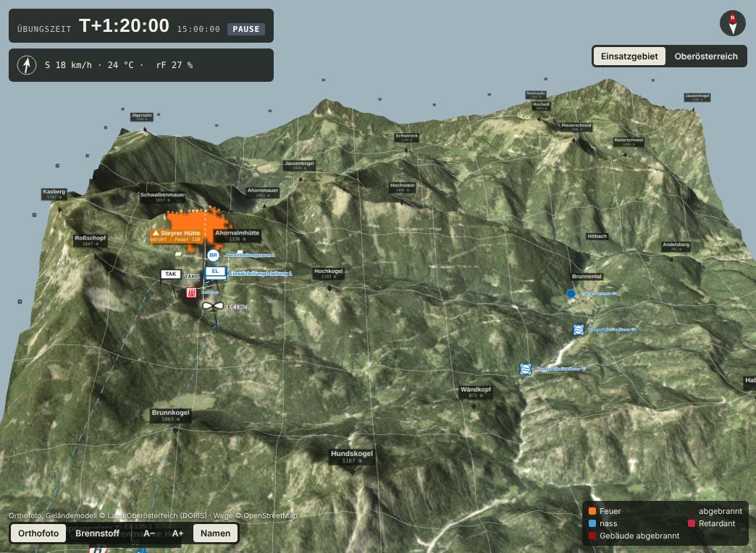The height and width of the screenshot is (553, 756).
Task: Open the OpenStreetMap attribution link
Action: (x=271, y=516)
